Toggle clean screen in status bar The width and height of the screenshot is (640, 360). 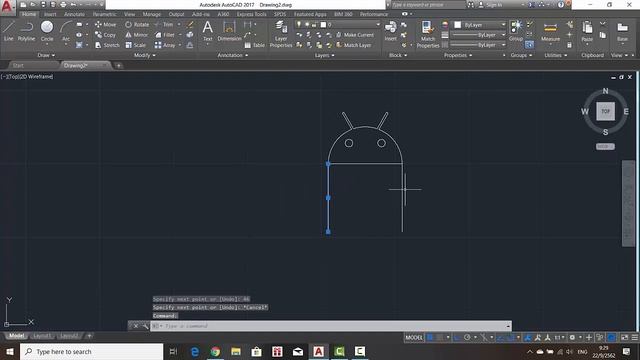pyautogui.click(x=624, y=338)
